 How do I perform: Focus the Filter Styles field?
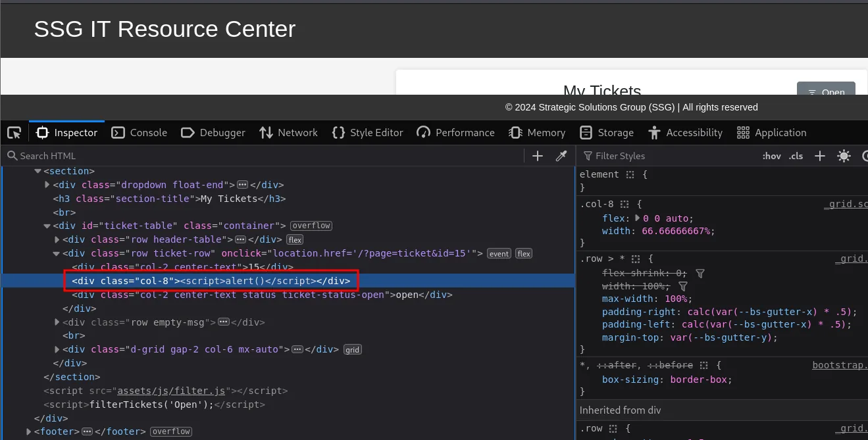(x=668, y=156)
